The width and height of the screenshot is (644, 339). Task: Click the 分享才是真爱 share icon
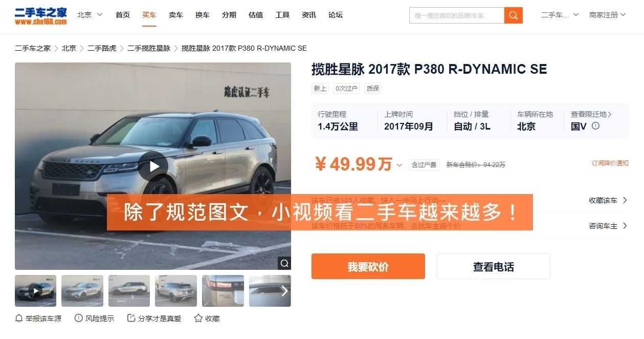tap(131, 319)
